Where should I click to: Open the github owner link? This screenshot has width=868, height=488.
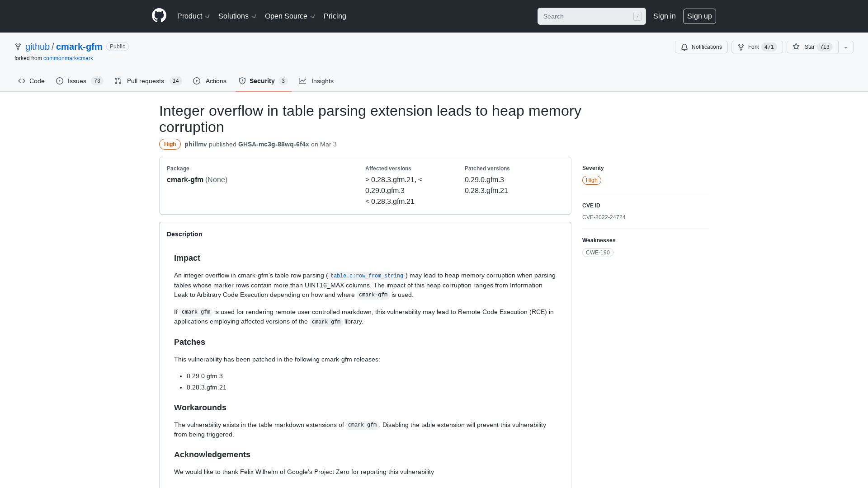(38, 47)
